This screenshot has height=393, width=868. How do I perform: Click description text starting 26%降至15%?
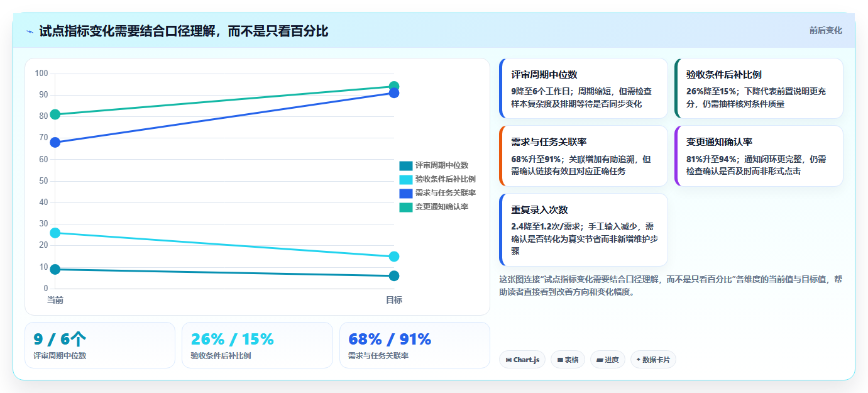coord(756,97)
